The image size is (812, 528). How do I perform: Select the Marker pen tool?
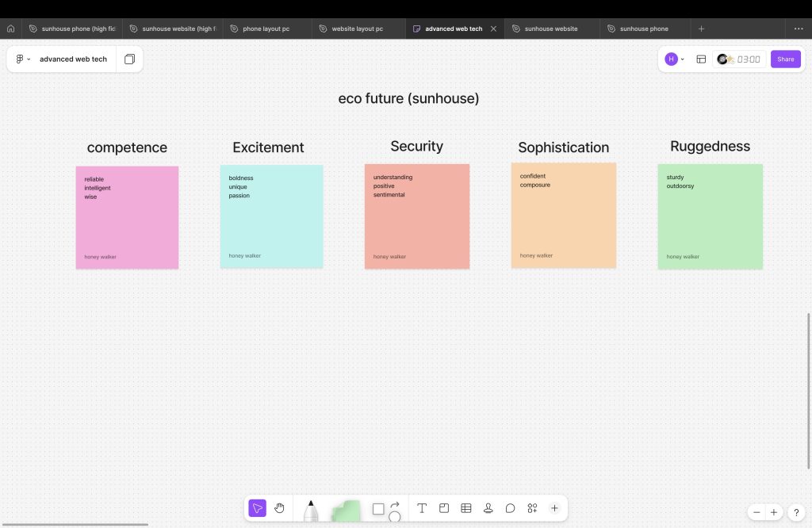pos(311,511)
